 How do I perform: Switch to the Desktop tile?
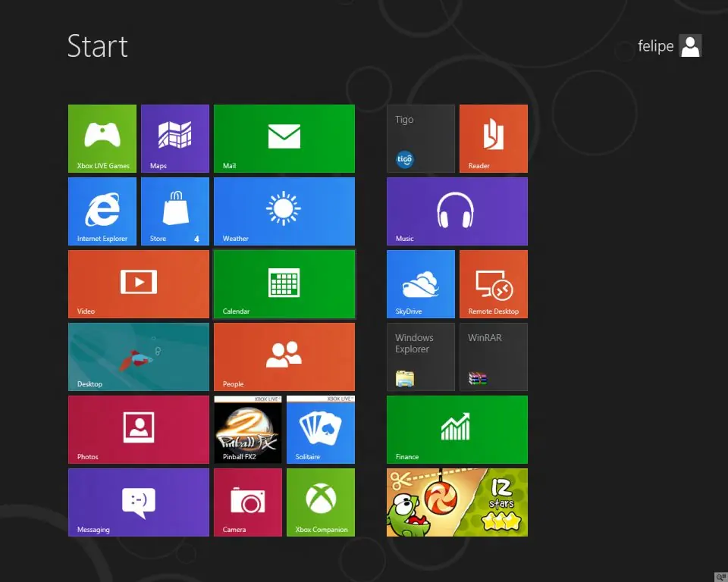(139, 357)
